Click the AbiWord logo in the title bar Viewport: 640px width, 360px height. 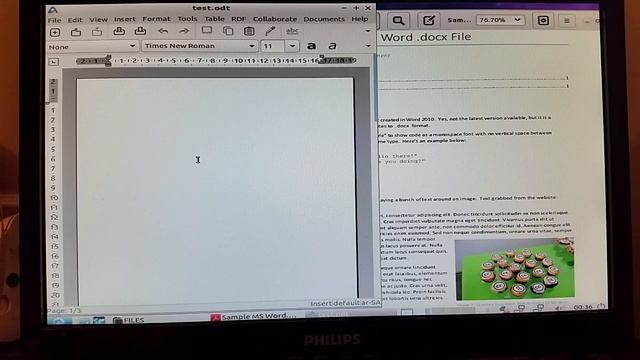point(53,10)
